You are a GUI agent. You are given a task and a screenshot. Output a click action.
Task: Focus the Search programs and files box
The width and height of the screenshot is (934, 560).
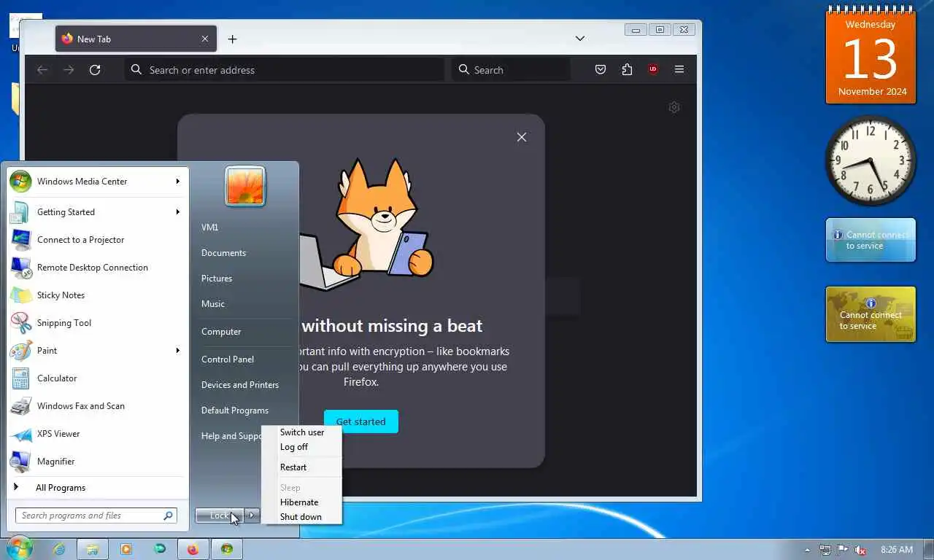click(x=96, y=516)
